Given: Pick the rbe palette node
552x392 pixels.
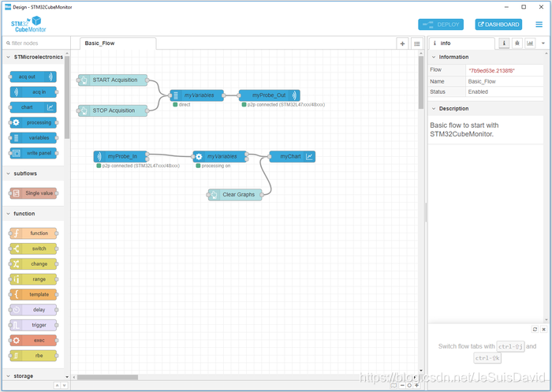Looking at the screenshot, I should 33,356.
